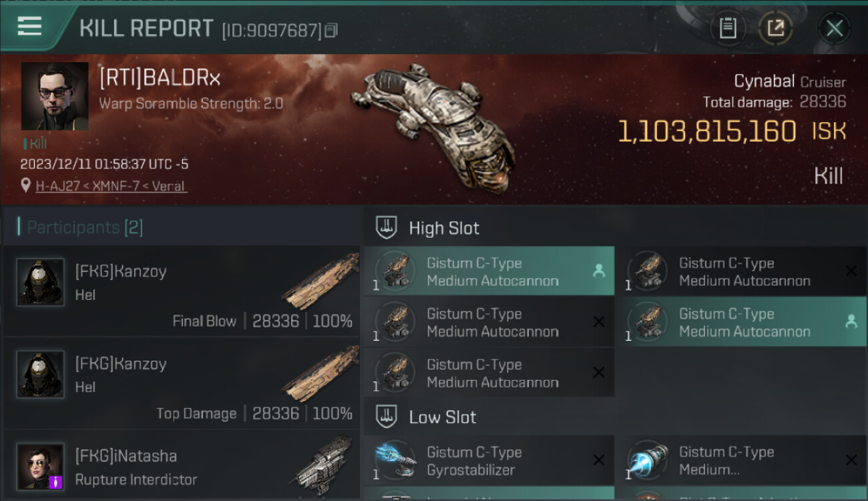Click the High Slot section icon
The image size is (868, 501).
pos(387,227)
